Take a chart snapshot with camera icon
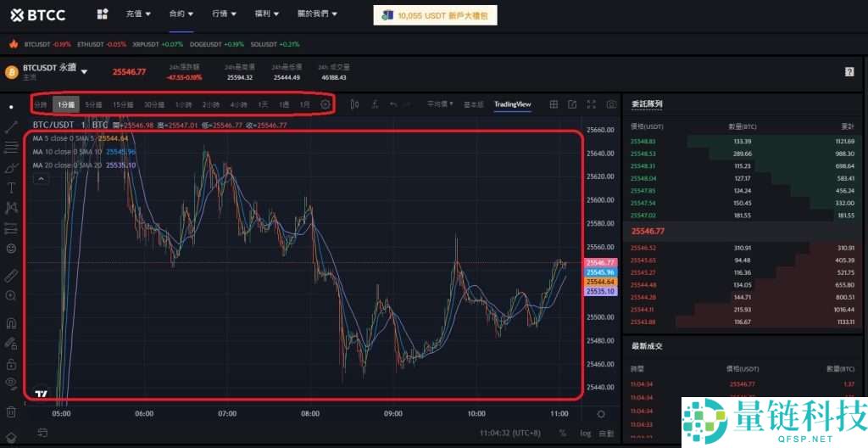The image size is (868, 448). point(611,104)
